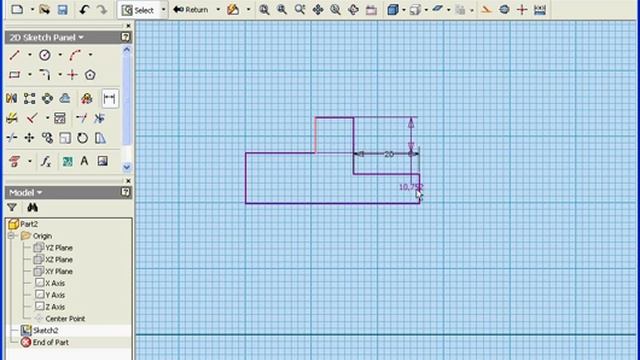Click the Open file icon
Viewport: 640px width, 360px height.
click(x=44, y=9)
